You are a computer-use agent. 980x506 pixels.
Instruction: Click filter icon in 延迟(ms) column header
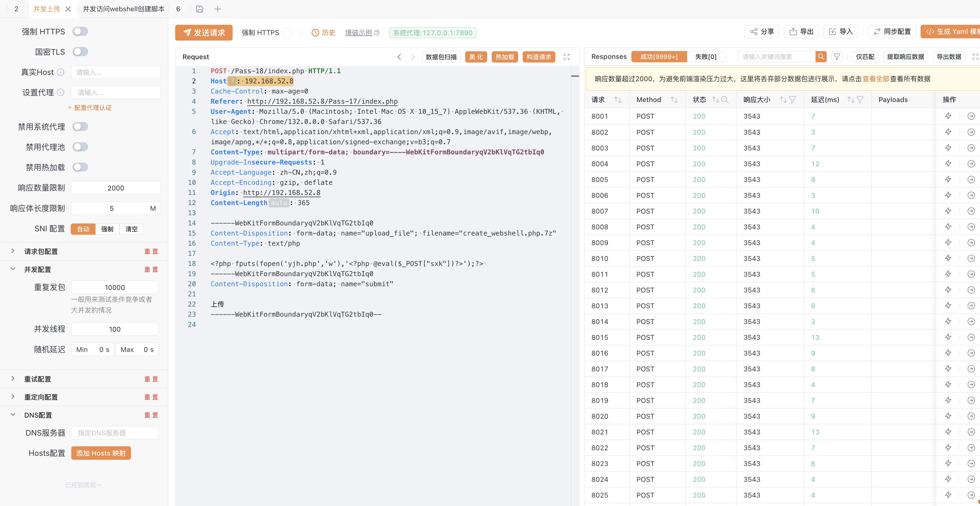click(860, 100)
